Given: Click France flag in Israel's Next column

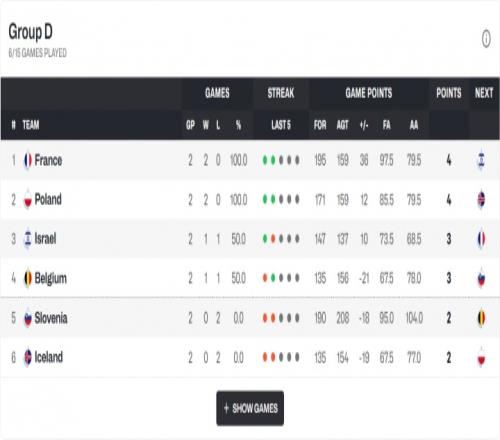Looking at the screenshot, I should (481, 239).
